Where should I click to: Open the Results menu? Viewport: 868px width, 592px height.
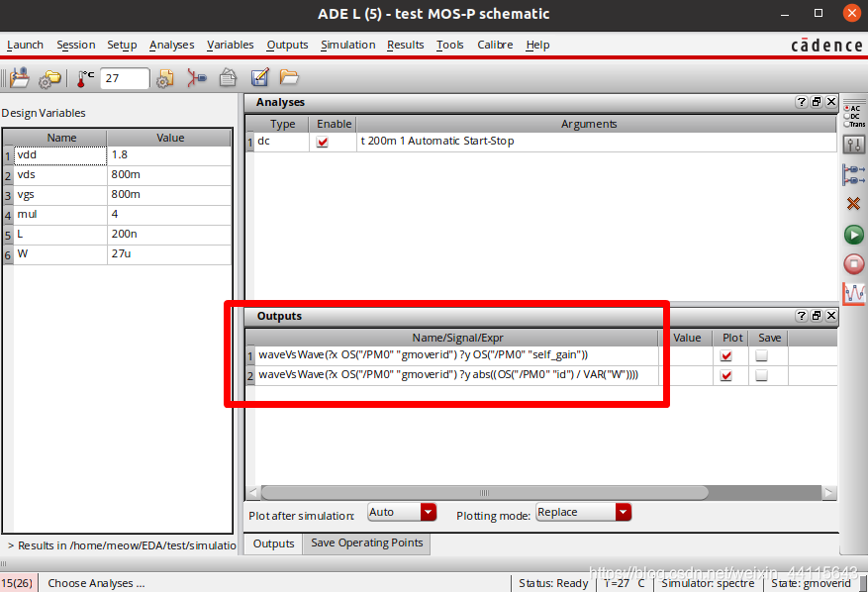point(405,45)
